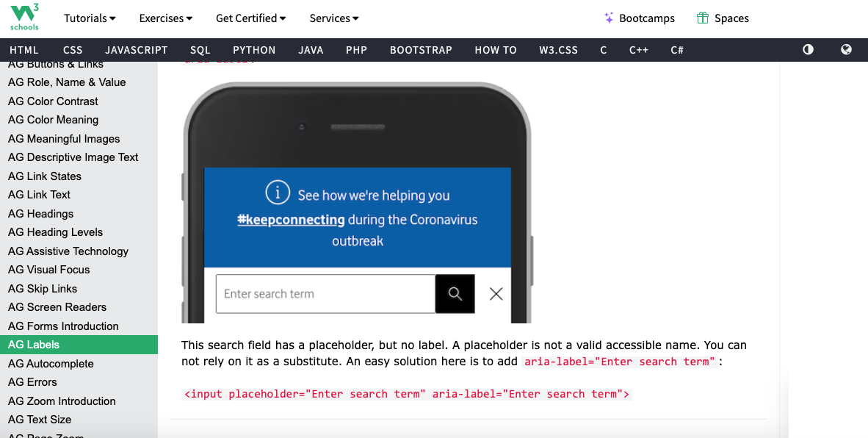
Task: Click the highlighted AG Labels entry
Action: [x=35, y=344]
